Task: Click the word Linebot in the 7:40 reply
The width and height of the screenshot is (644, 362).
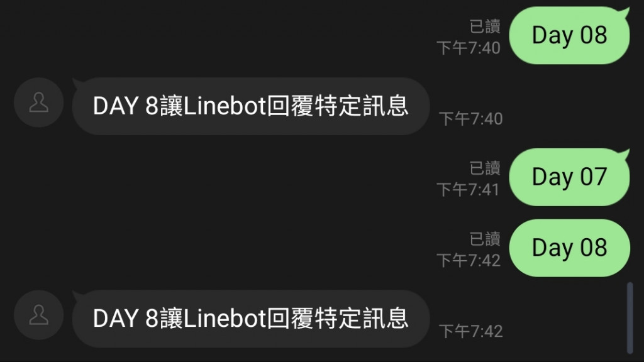Action: pos(225,106)
